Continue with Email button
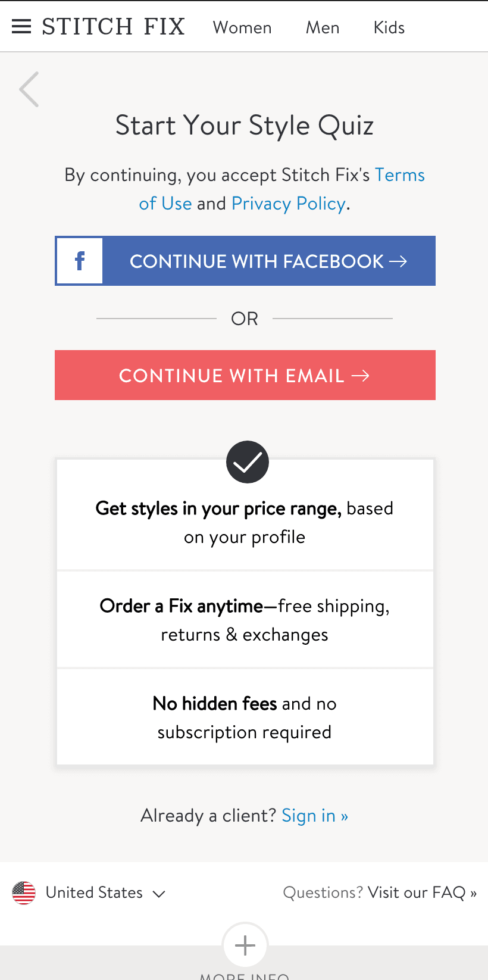 [245, 375]
